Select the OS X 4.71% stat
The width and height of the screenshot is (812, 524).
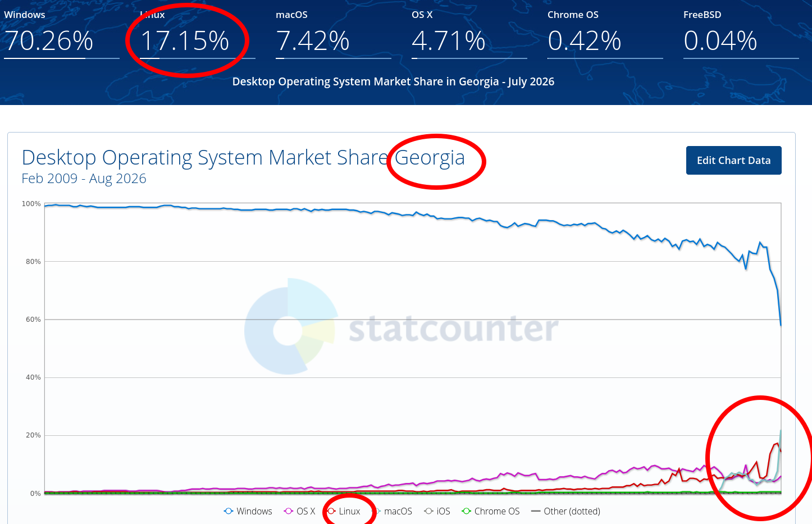(469, 34)
